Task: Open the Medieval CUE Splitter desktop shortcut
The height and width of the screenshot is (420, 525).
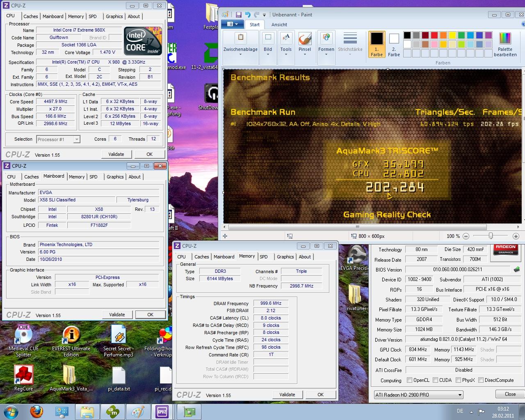Action: click(23, 341)
